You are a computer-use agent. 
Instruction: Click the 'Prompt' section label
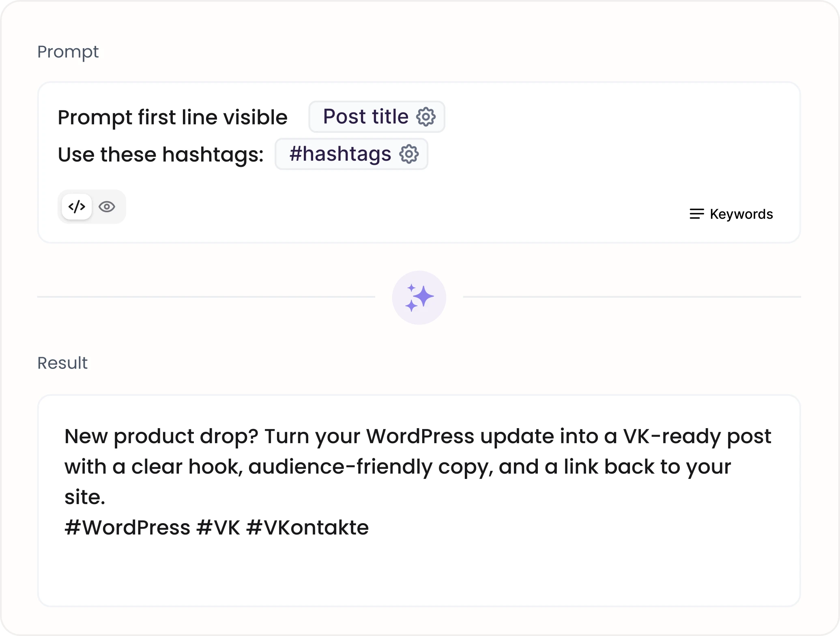pyautogui.click(x=68, y=52)
